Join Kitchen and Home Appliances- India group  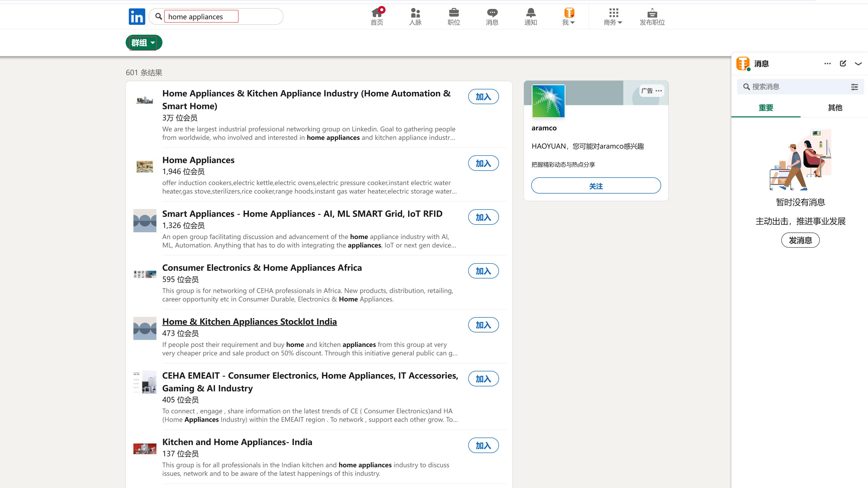[x=483, y=446]
